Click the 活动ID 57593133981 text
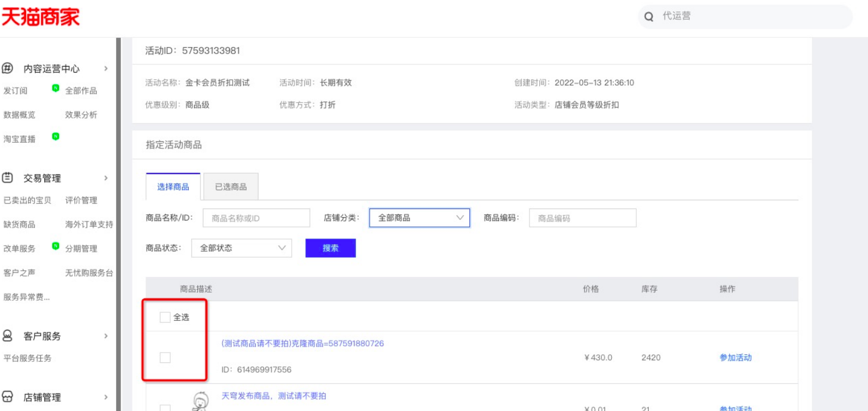868x411 pixels. point(192,51)
